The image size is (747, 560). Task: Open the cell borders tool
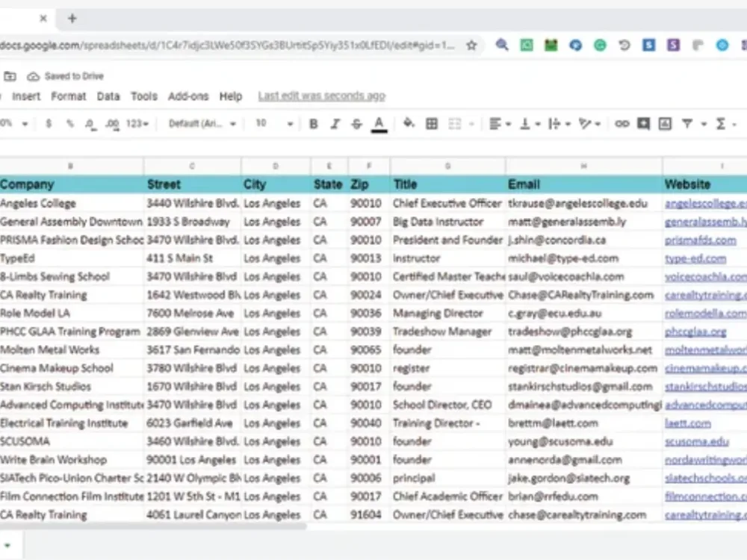[432, 124]
